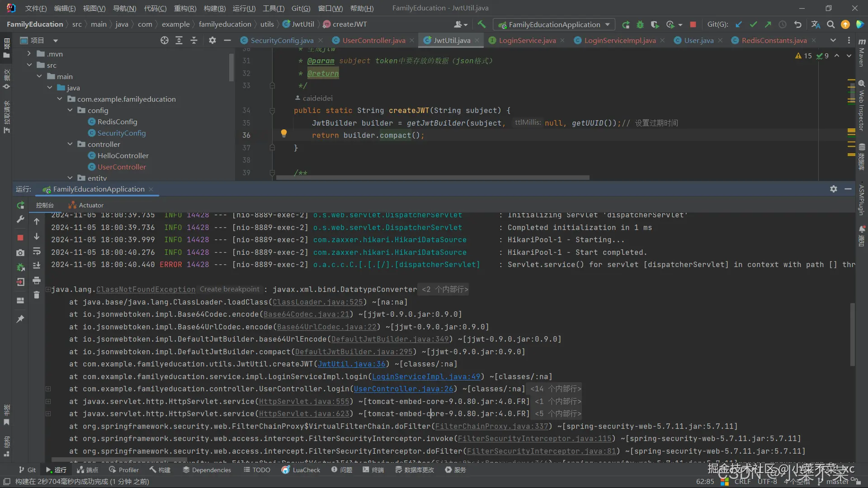
Task: Click the Build project hammer icon
Action: 481,24
